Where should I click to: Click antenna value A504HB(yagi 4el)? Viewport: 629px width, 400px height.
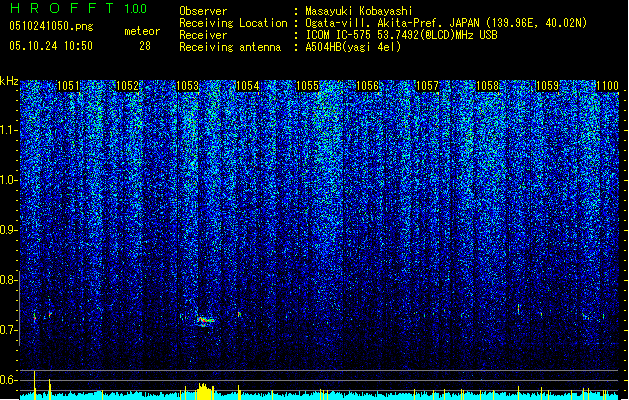coord(353,47)
